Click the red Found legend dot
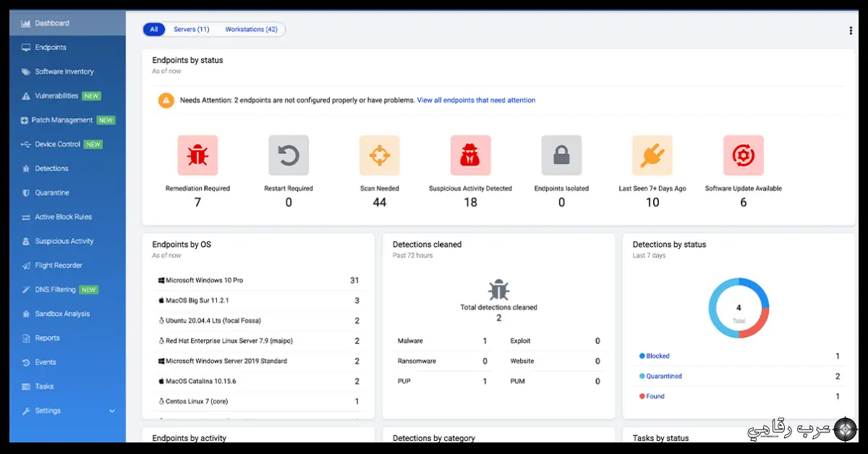The image size is (868, 454). tap(642, 397)
